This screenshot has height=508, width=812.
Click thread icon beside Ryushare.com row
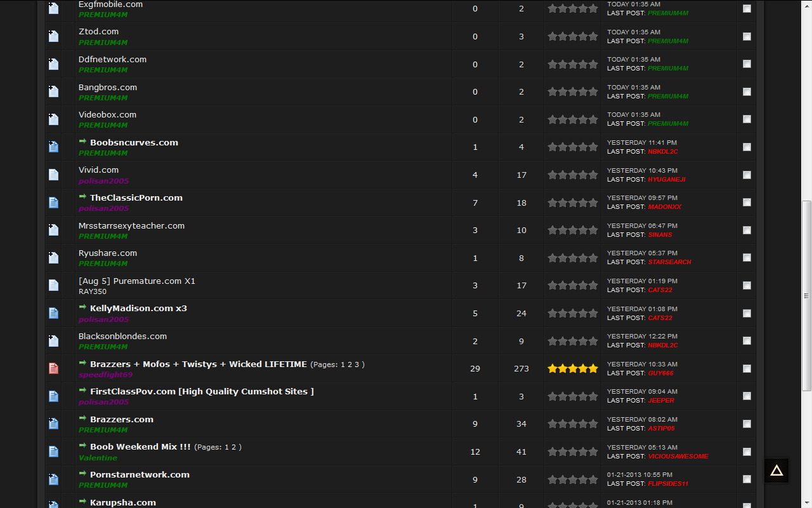(53, 258)
